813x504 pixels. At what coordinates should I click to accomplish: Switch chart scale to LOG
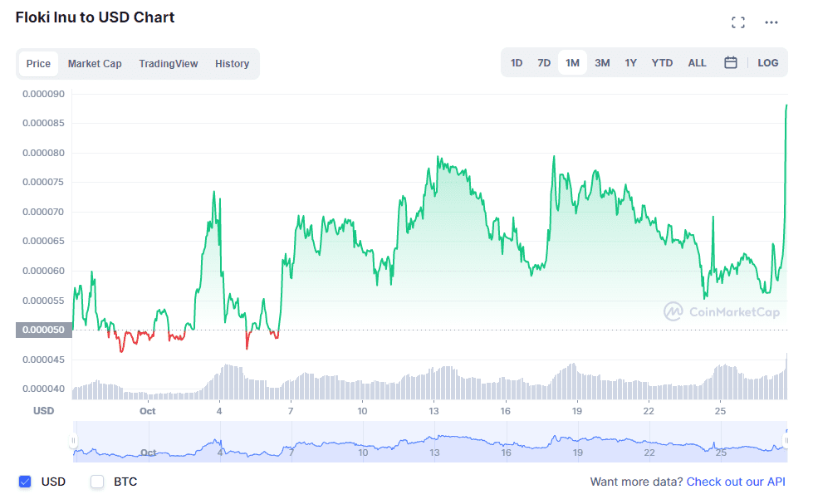click(x=767, y=62)
